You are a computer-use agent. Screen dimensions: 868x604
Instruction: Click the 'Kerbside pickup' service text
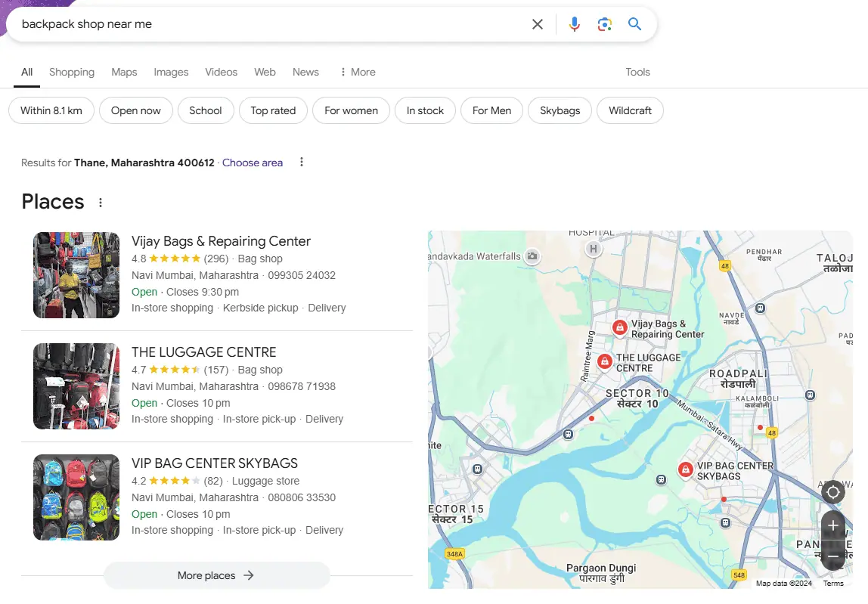pos(260,308)
